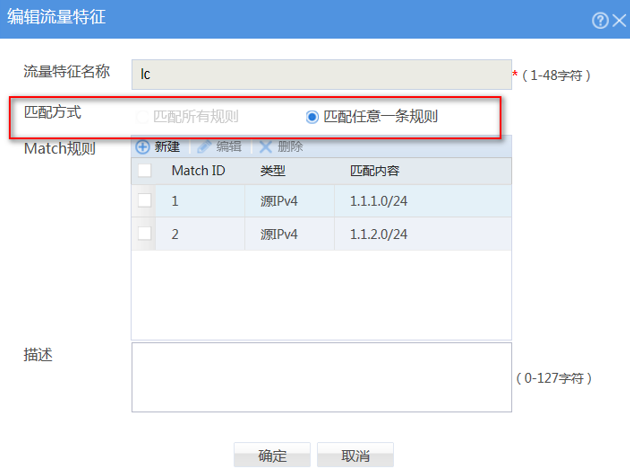630x469 pixels.
Task: Click the Match ID column header
Action: tap(198, 171)
